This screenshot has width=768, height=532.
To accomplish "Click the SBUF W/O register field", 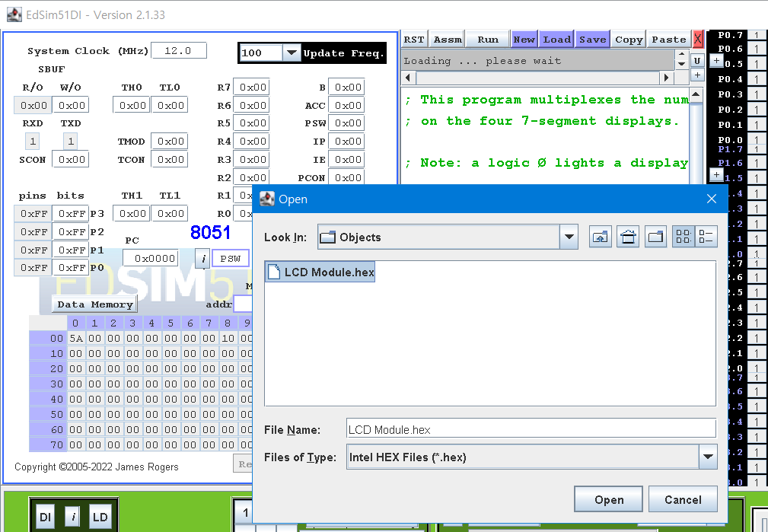I will tap(71, 105).
